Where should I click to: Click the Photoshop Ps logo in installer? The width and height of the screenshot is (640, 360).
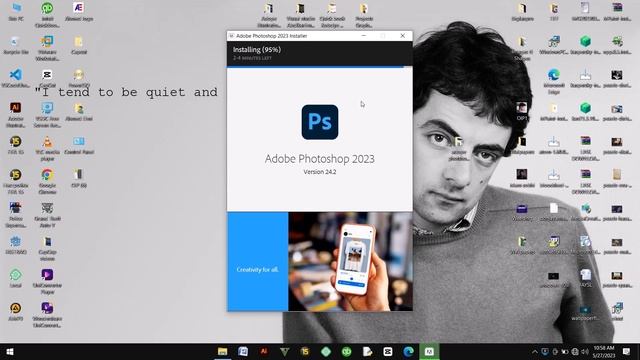point(320,122)
